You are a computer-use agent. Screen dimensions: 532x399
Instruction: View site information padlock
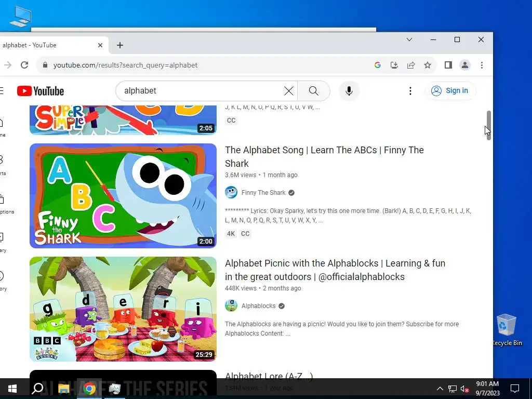pos(45,65)
